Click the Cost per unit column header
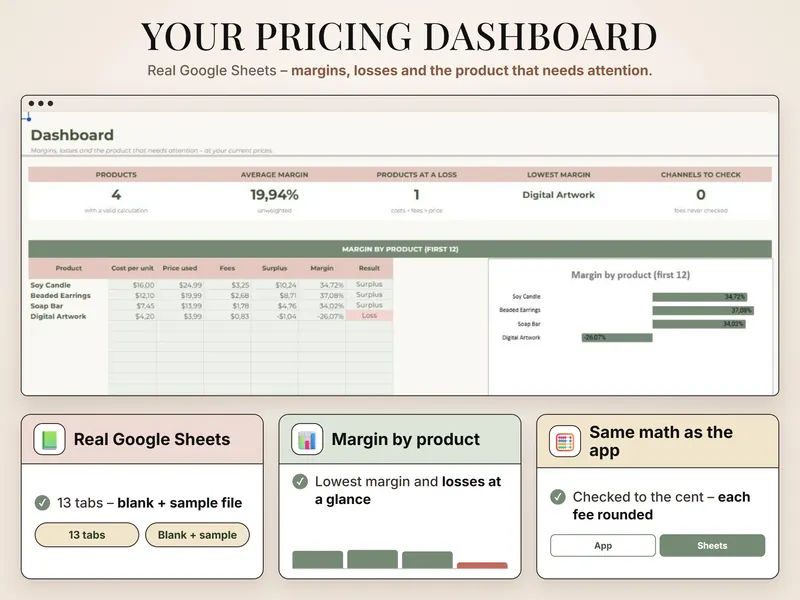This screenshot has width=800, height=600. pos(132,268)
